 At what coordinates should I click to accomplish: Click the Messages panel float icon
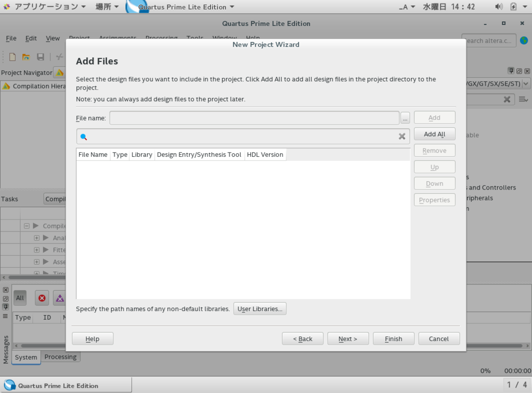point(5,299)
